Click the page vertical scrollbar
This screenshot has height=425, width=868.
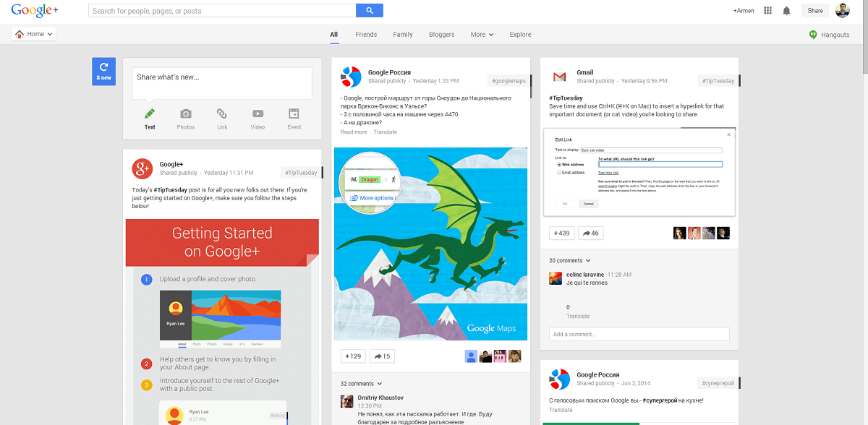click(x=864, y=38)
